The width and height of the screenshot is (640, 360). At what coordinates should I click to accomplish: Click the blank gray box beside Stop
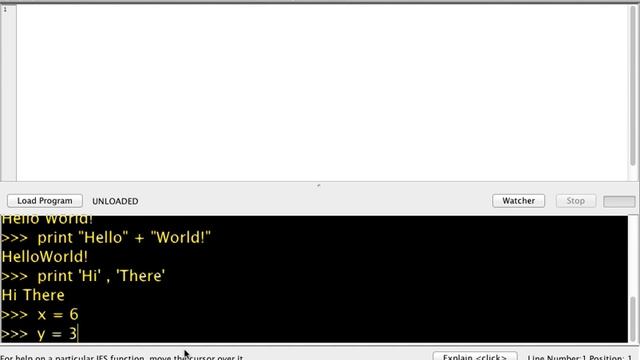click(x=619, y=201)
